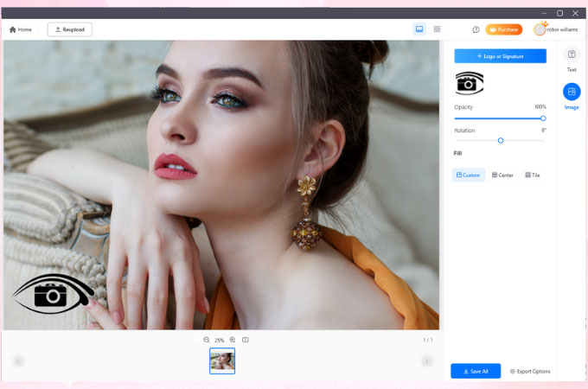Click the fit-to-screen icon
Screen dimensions: 588x389
tap(246, 340)
